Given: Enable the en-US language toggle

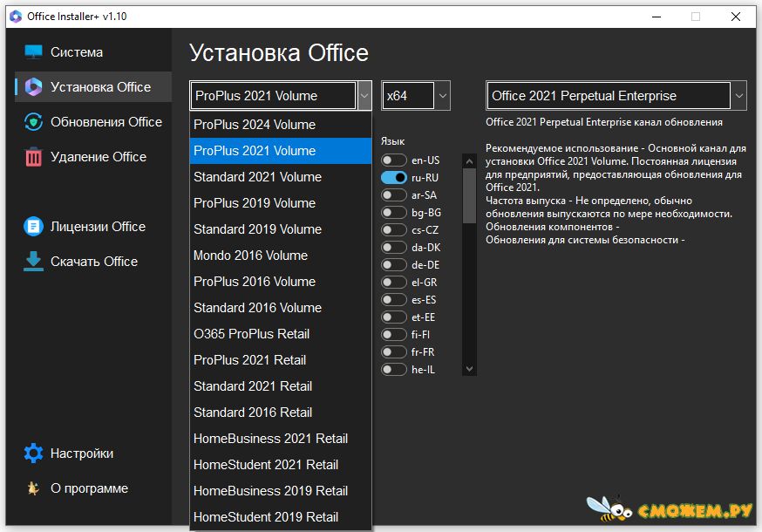Looking at the screenshot, I should (393, 160).
